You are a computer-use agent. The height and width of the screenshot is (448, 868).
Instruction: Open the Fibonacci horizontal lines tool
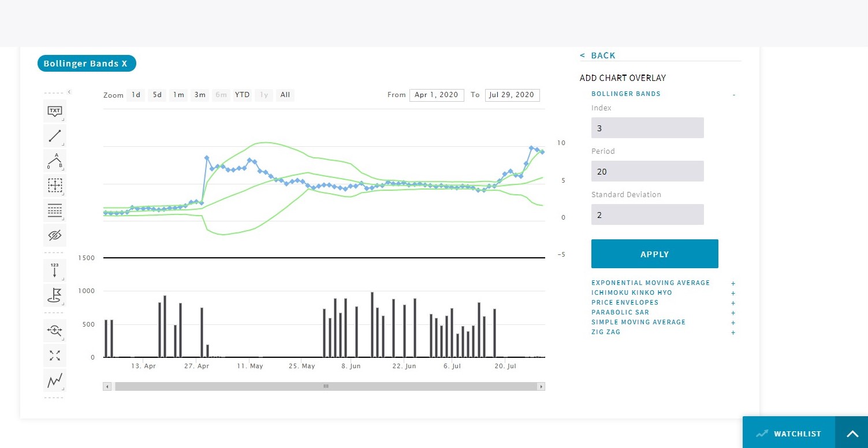tap(55, 210)
